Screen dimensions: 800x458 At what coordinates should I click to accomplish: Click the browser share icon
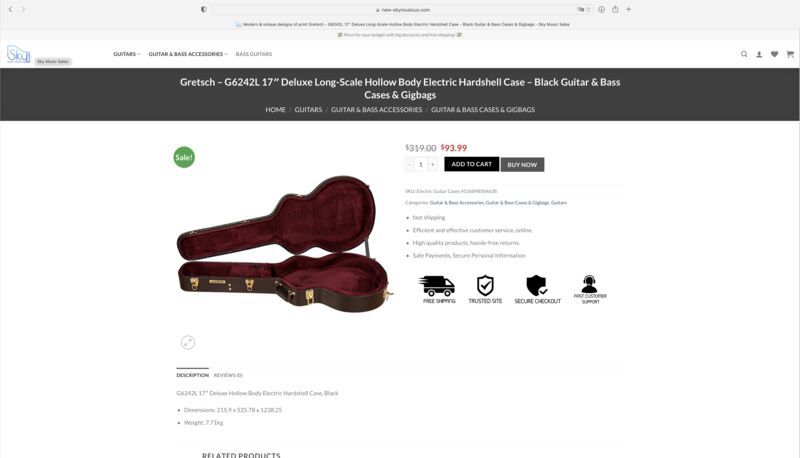(615, 9)
